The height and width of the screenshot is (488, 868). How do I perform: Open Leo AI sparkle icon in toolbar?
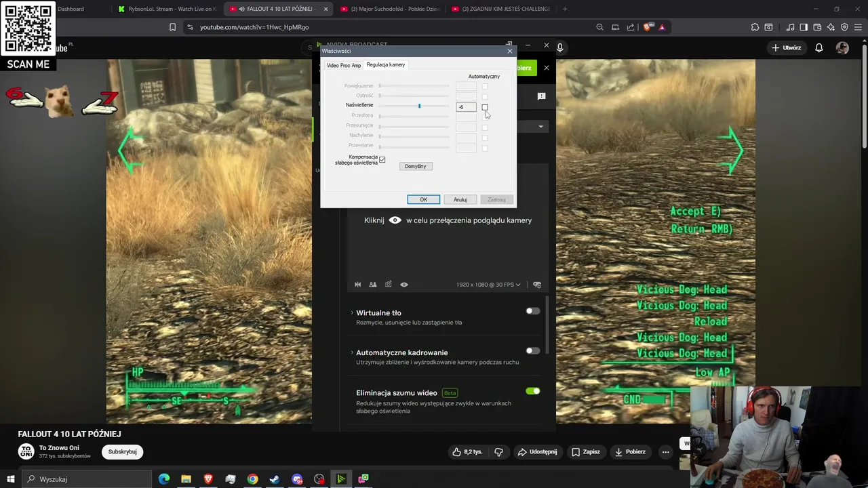click(x=831, y=27)
